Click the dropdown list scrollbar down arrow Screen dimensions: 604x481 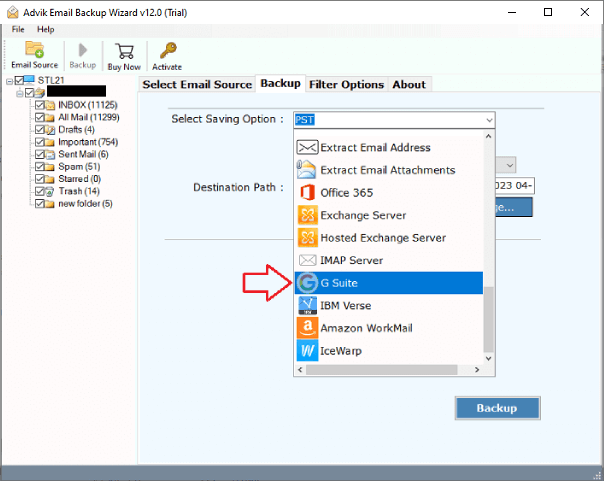point(488,358)
